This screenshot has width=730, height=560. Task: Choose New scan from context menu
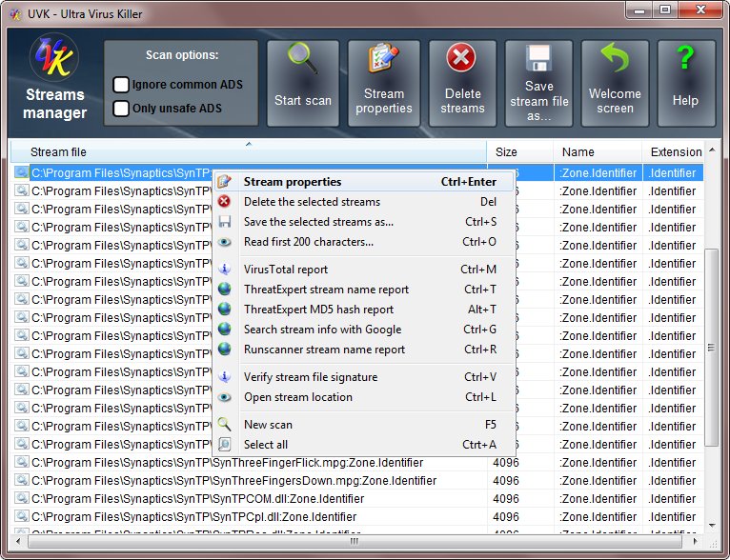(364, 424)
